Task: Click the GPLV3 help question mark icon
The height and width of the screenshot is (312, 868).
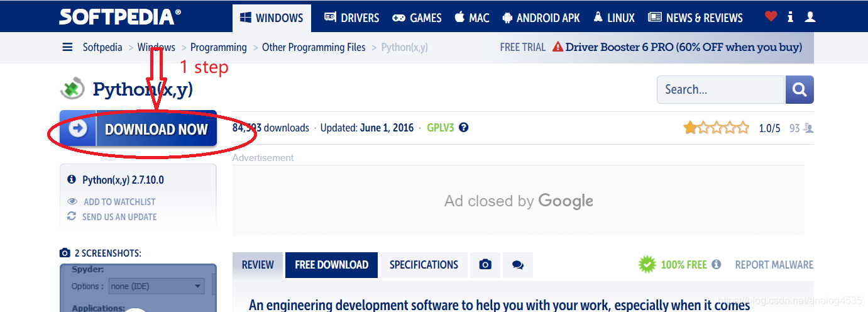Action: (x=464, y=128)
